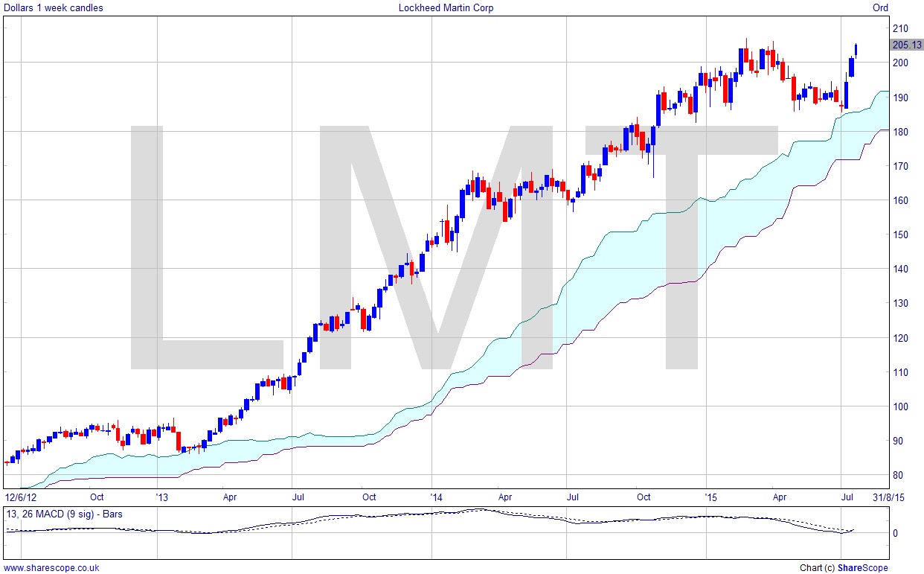
Task: Click the 210 price axis label
Action: coord(900,28)
